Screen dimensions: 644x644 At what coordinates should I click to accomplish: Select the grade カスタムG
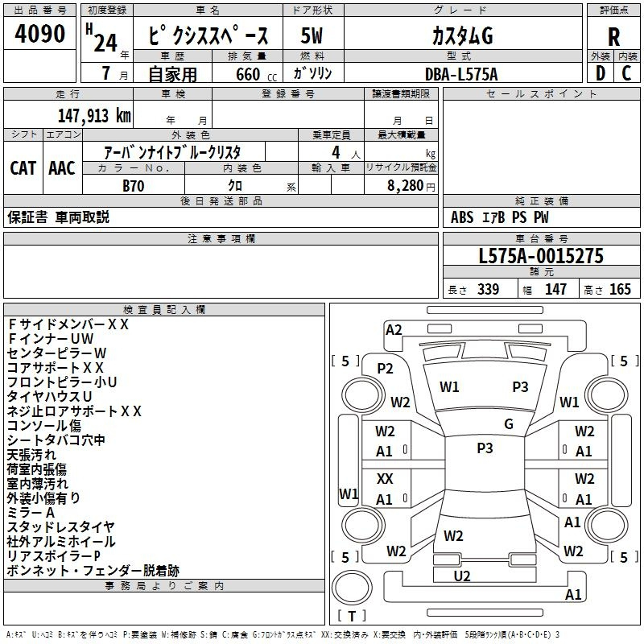tap(462, 35)
